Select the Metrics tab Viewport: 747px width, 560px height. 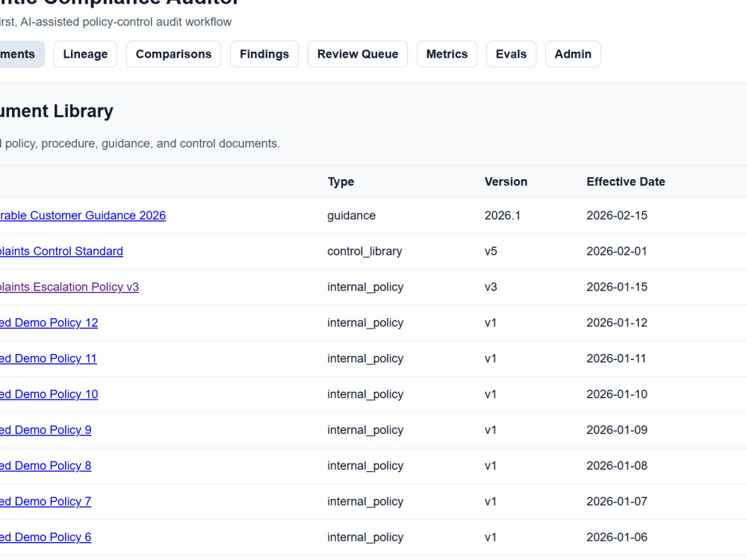click(447, 55)
